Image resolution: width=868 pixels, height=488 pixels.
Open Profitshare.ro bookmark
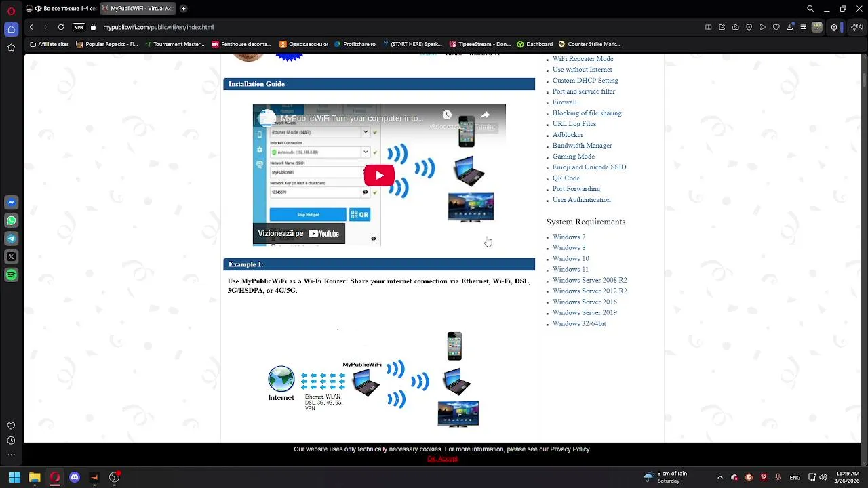355,44
